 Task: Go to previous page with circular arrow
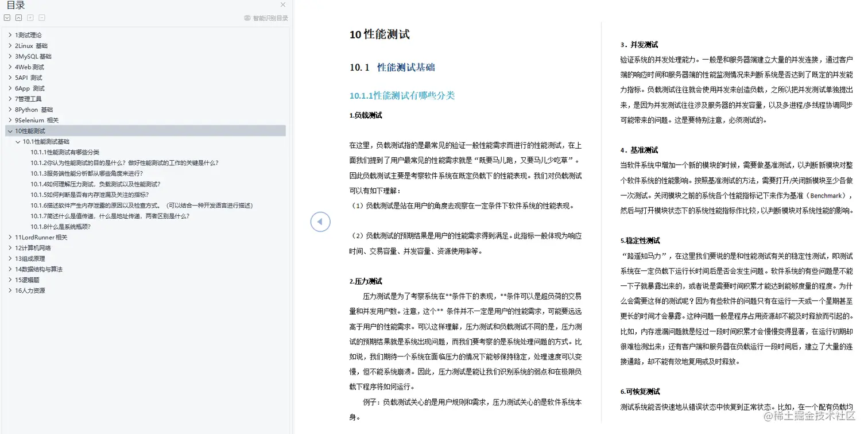(x=320, y=222)
